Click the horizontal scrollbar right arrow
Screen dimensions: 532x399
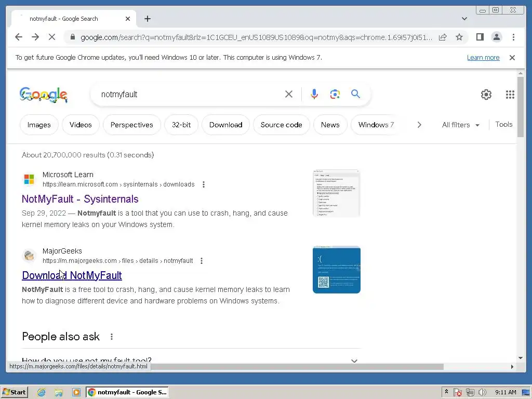pyautogui.click(x=512, y=367)
